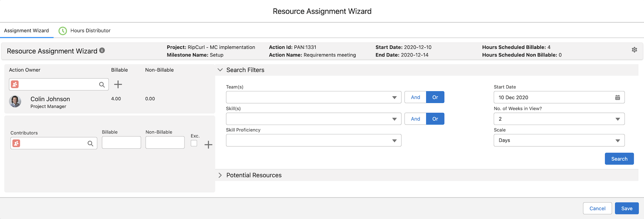Image resolution: width=644 pixels, height=219 pixels.
Task: Focus the Action Owner search field
Action: (x=59, y=84)
